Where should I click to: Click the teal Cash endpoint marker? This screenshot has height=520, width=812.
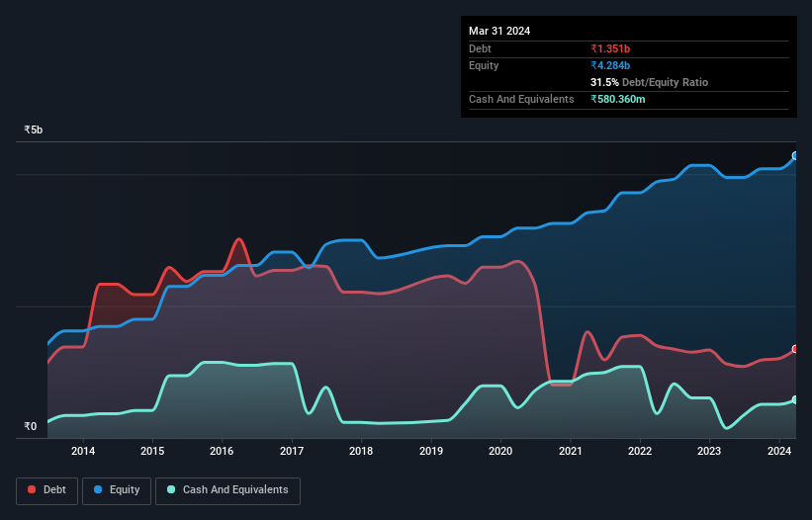pyautogui.click(x=795, y=400)
